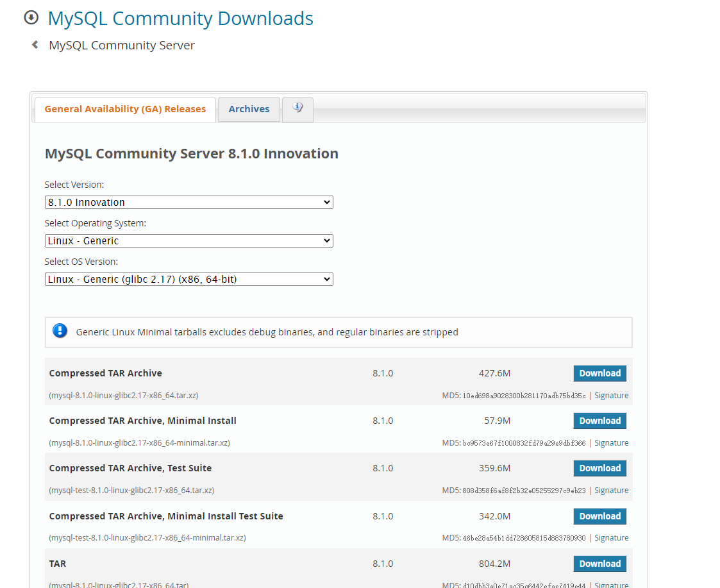Download the Minimal Install TAR archive
Screen dimensions: 720x588
(x=599, y=421)
